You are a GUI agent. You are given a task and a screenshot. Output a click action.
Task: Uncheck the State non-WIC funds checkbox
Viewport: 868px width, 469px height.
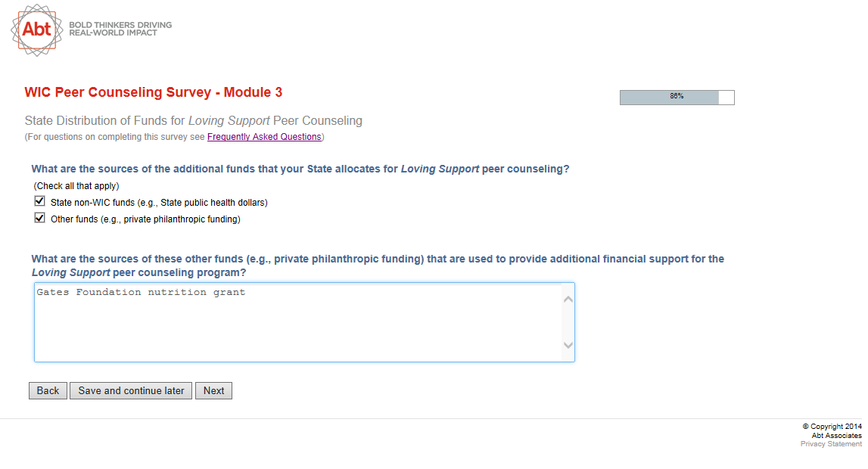point(40,202)
